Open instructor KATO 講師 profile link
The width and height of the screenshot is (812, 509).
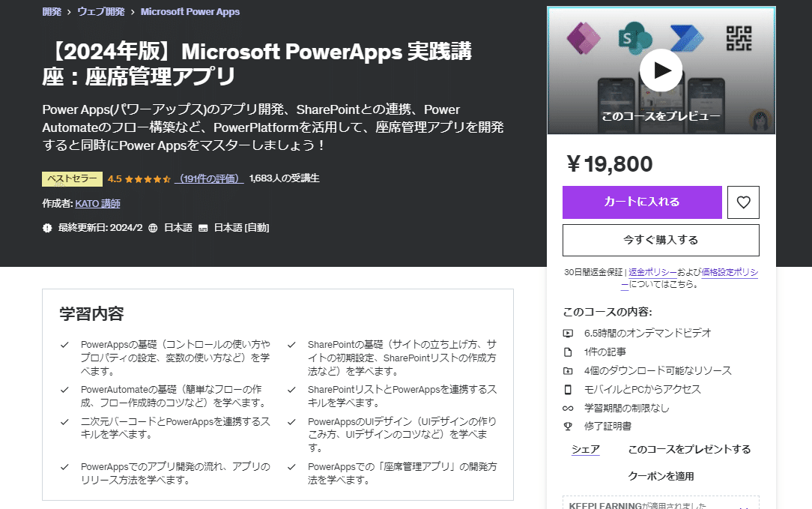[x=97, y=204]
